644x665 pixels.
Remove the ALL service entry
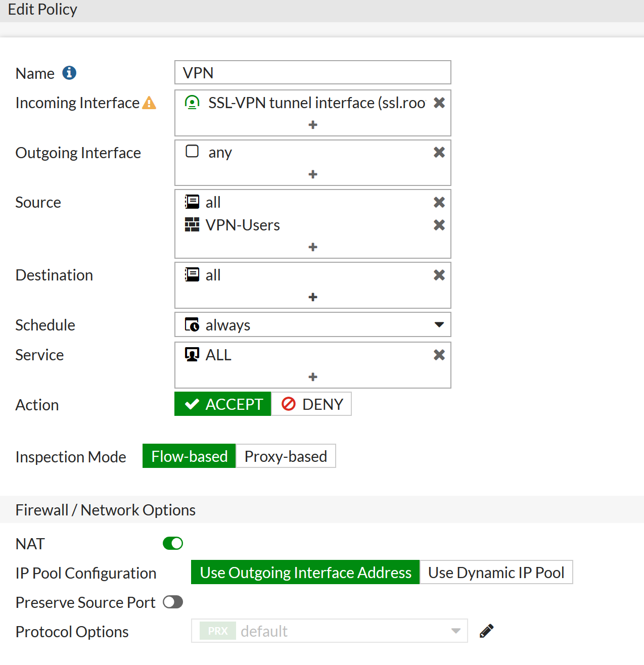coord(439,355)
